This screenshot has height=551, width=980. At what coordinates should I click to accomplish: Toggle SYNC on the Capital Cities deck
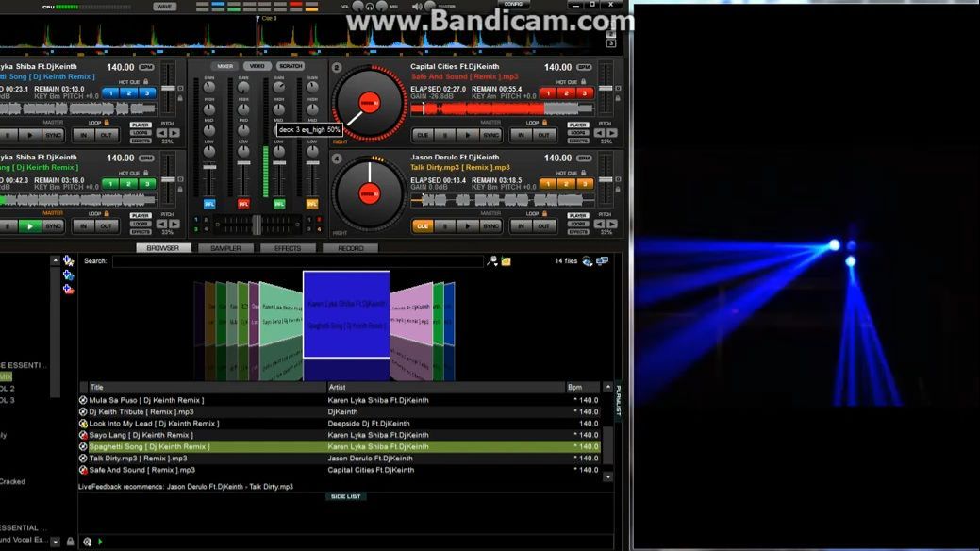coord(490,135)
